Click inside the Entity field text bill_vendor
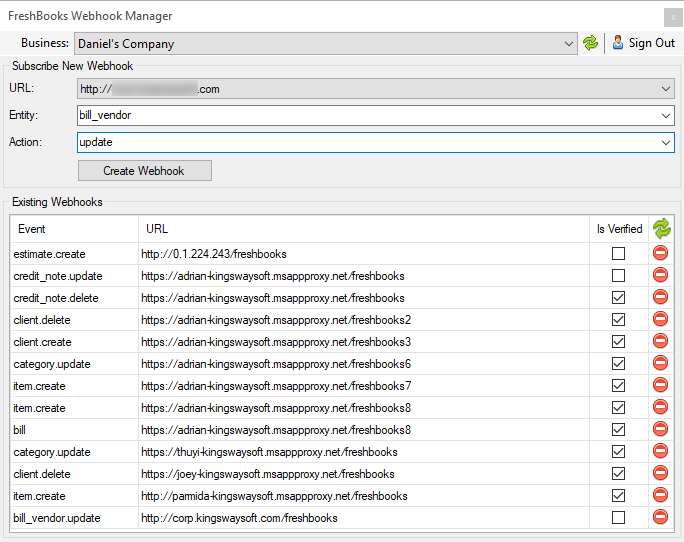The image size is (684, 542). click(105, 115)
